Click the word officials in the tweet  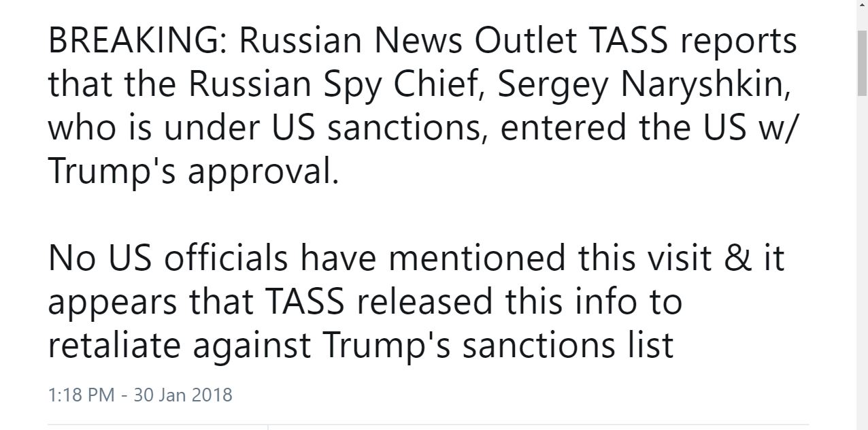[229, 258]
